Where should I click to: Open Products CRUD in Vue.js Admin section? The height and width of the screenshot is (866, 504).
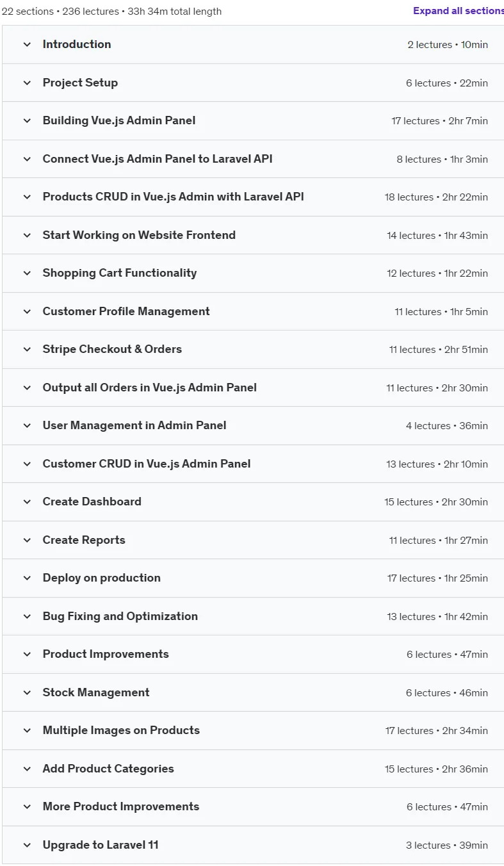(x=253, y=197)
